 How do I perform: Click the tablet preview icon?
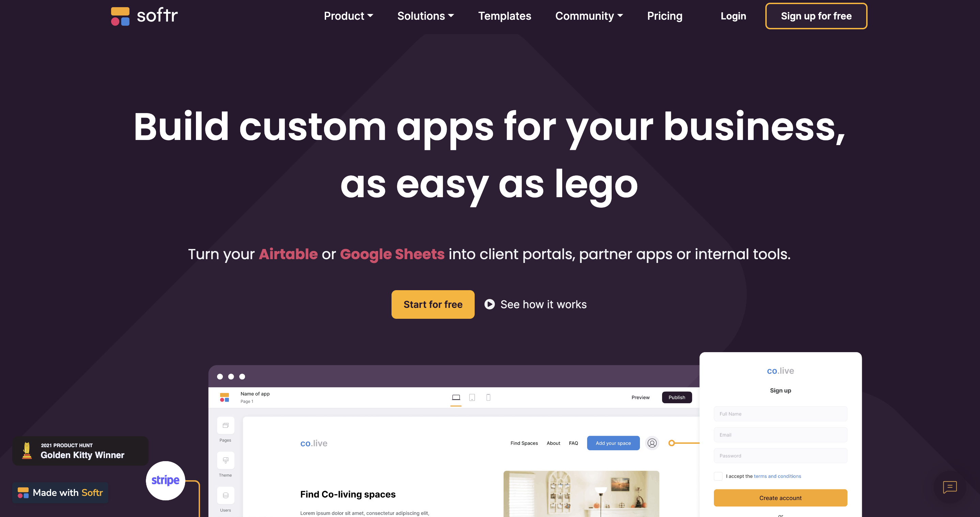coord(472,396)
